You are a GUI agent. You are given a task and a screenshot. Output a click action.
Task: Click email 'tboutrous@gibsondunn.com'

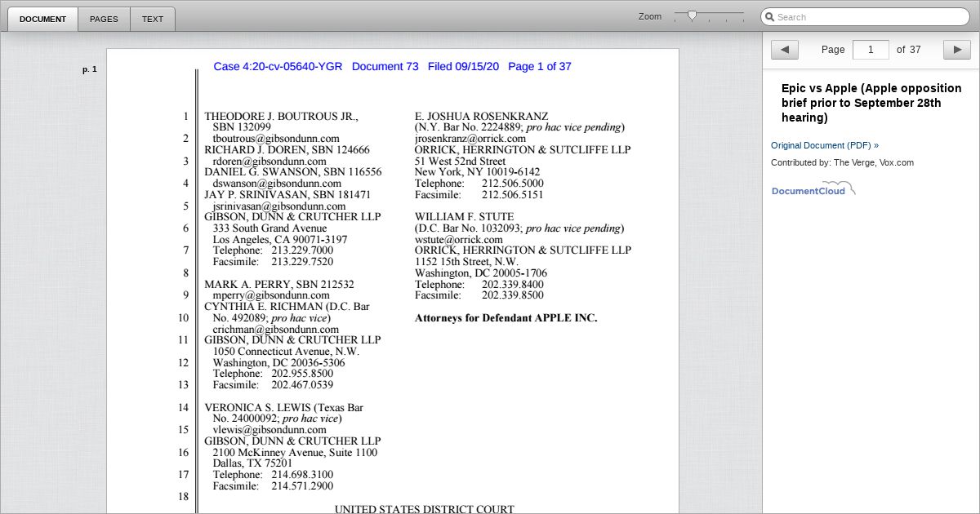click(x=276, y=139)
